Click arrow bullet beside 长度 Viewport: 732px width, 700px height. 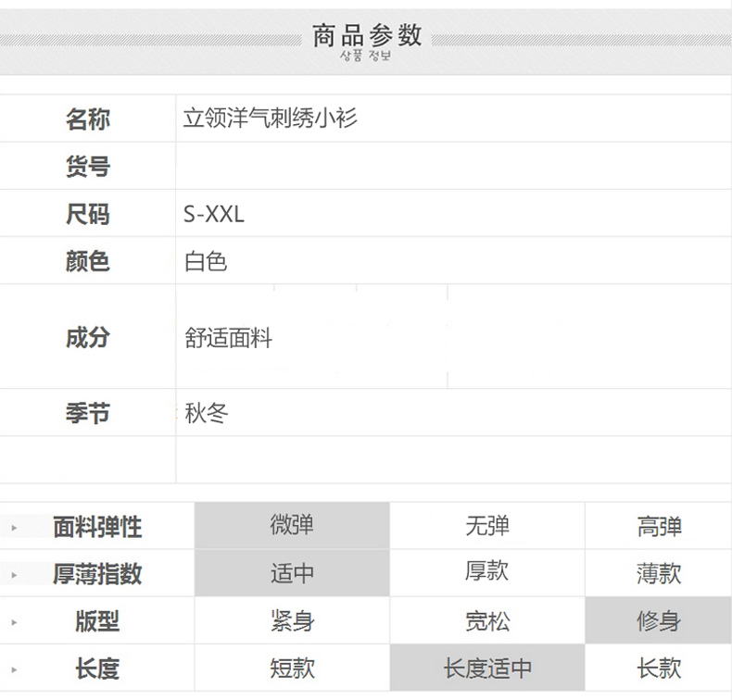14,669
